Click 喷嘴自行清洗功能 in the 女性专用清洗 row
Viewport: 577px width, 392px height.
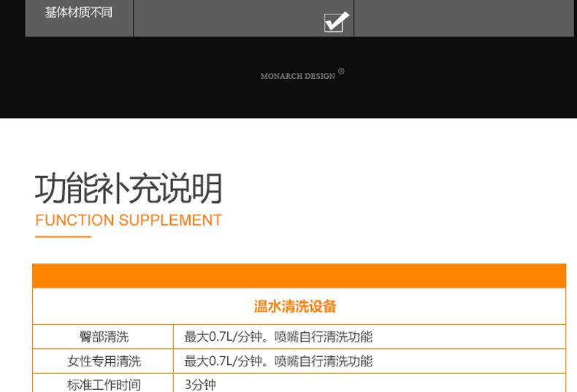324,361
